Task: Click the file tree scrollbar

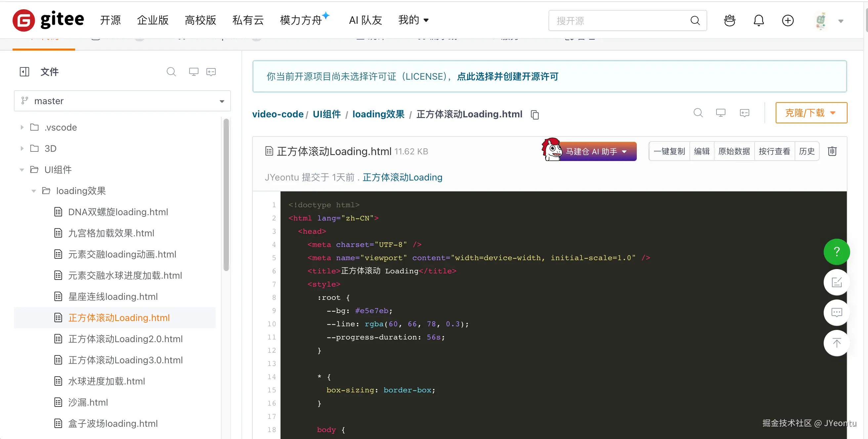Action: (226, 195)
